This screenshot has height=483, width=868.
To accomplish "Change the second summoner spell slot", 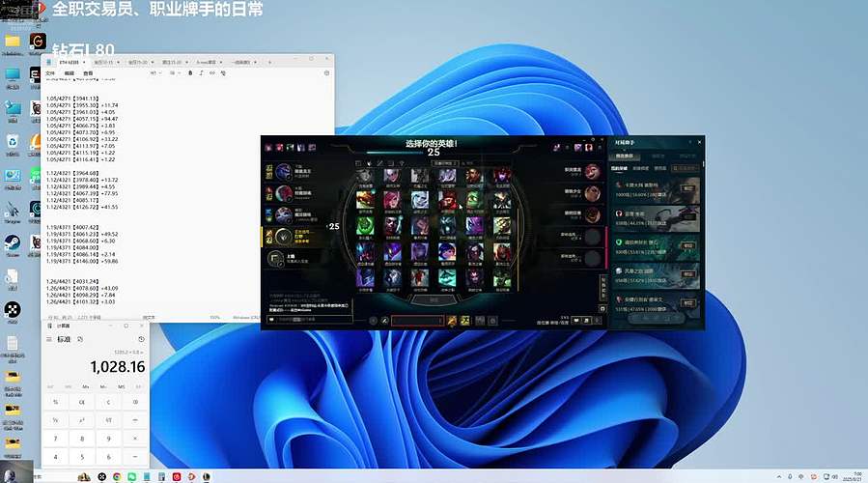I will click(465, 321).
